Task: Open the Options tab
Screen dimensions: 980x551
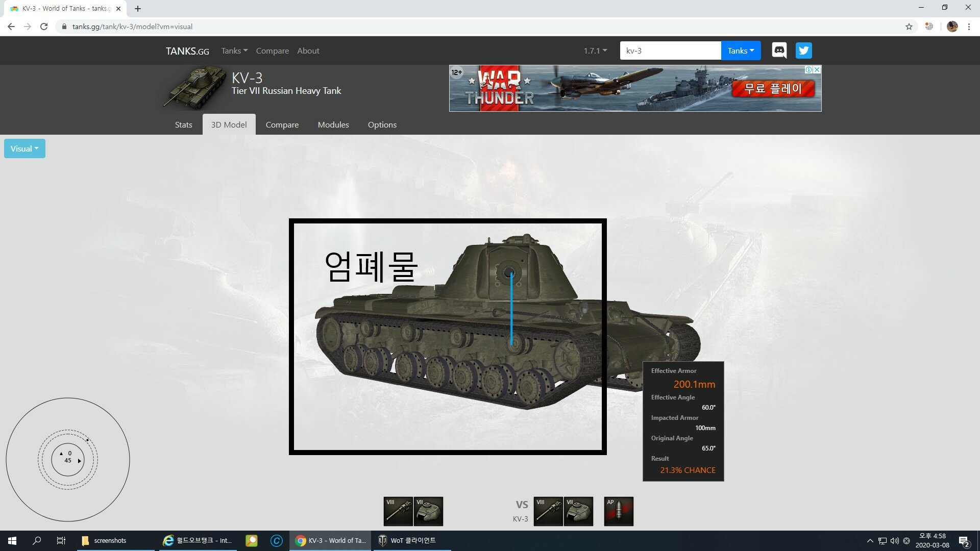Action: (x=382, y=124)
